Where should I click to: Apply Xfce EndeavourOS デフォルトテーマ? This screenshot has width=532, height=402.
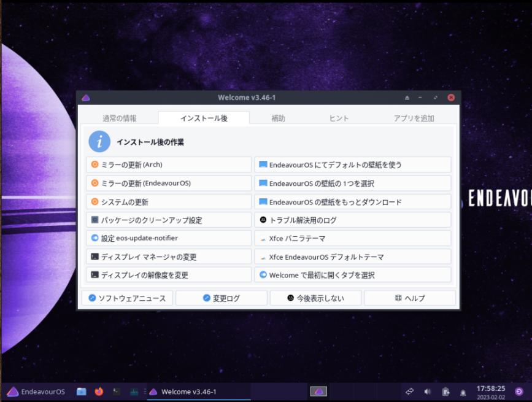(x=352, y=257)
